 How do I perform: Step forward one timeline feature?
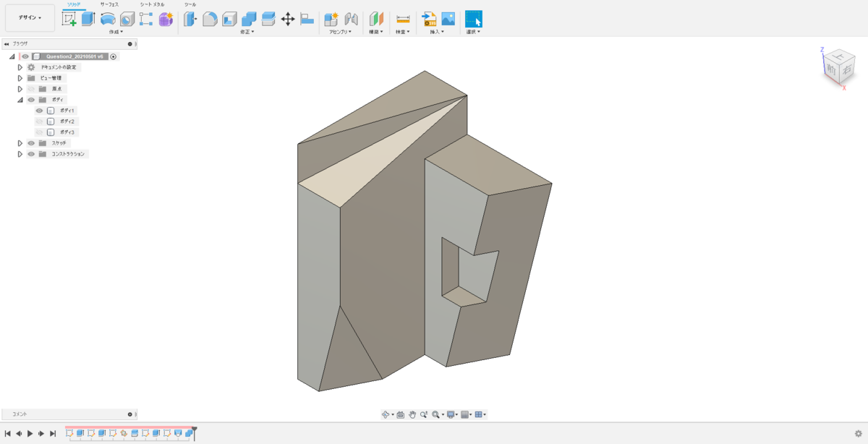pyautogui.click(x=41, y=433)
